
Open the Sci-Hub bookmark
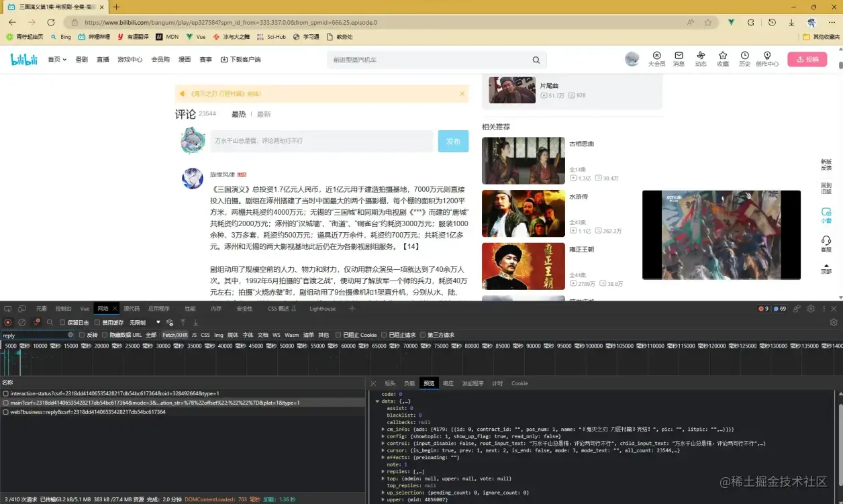pyautogui.click(x=270, y=37)
